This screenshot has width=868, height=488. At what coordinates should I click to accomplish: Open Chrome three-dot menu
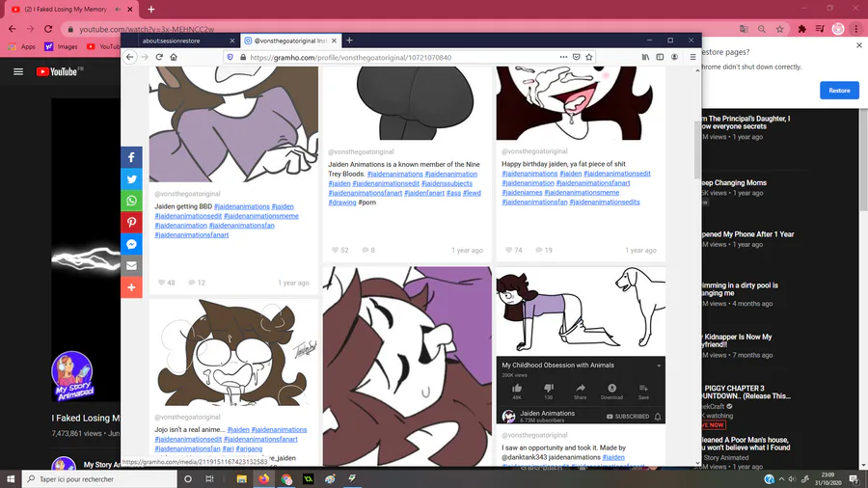click(x=855, y=29)
